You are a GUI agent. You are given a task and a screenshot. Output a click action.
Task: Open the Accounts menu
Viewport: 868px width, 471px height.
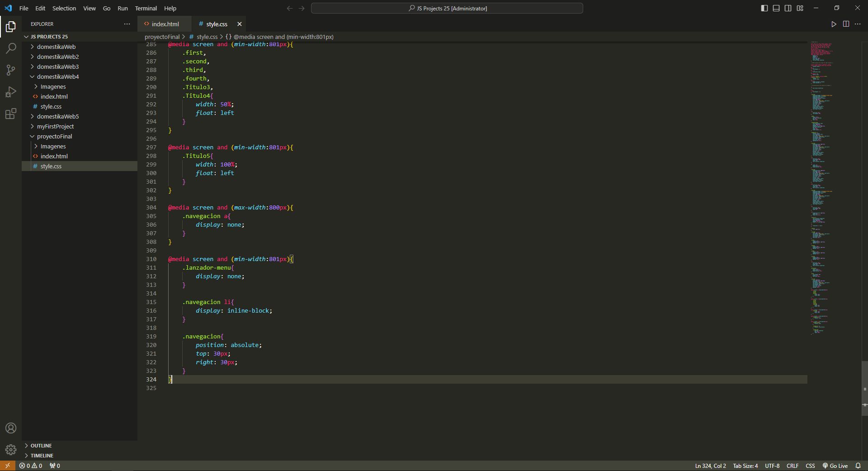click(11, 428)
